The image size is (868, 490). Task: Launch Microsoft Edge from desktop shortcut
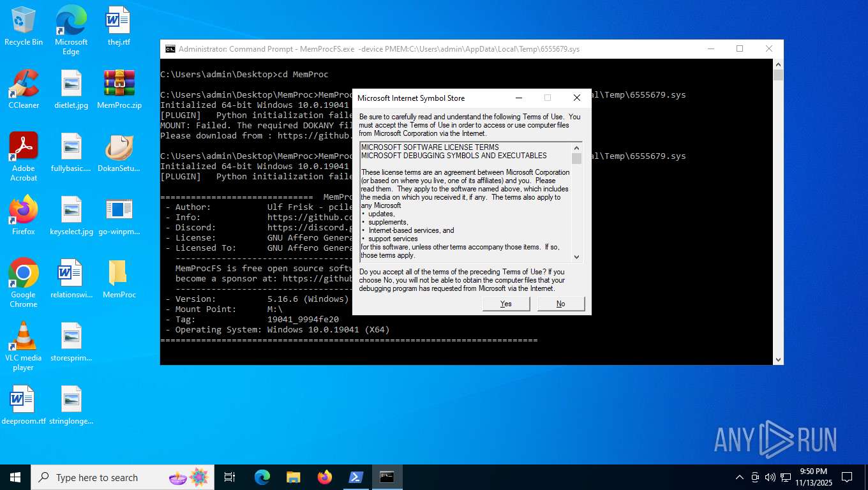tap(71, 30)
